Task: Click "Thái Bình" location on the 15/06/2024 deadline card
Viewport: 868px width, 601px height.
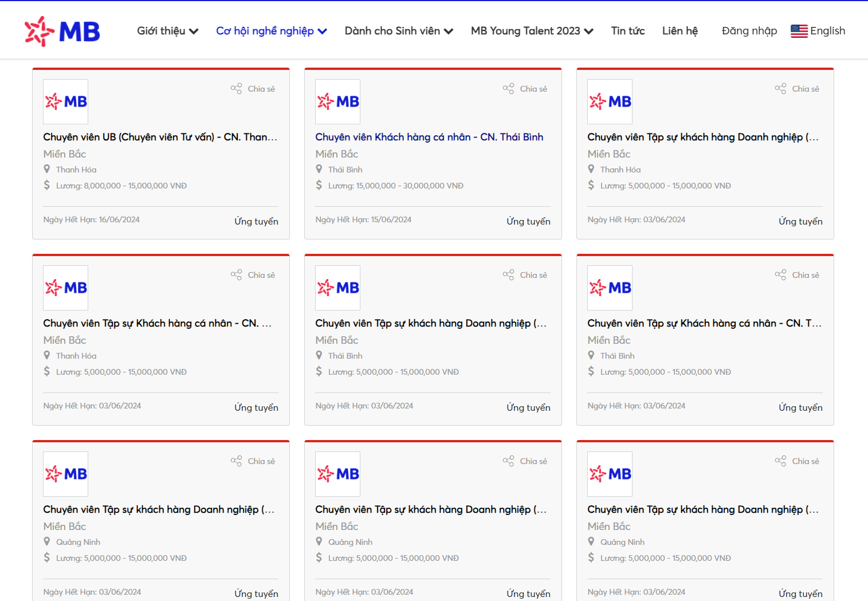Action: pyautogui.click(x=345, y=170)
